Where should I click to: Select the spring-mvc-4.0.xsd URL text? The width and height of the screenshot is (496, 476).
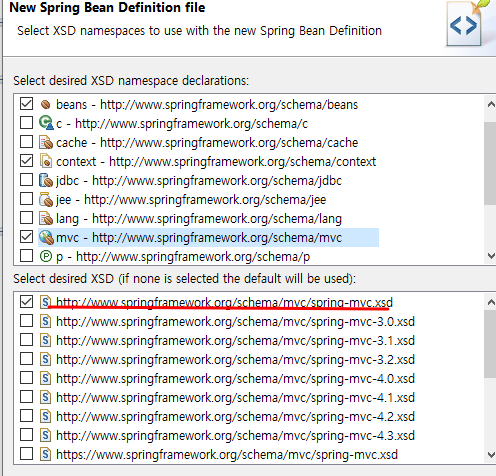235,379
